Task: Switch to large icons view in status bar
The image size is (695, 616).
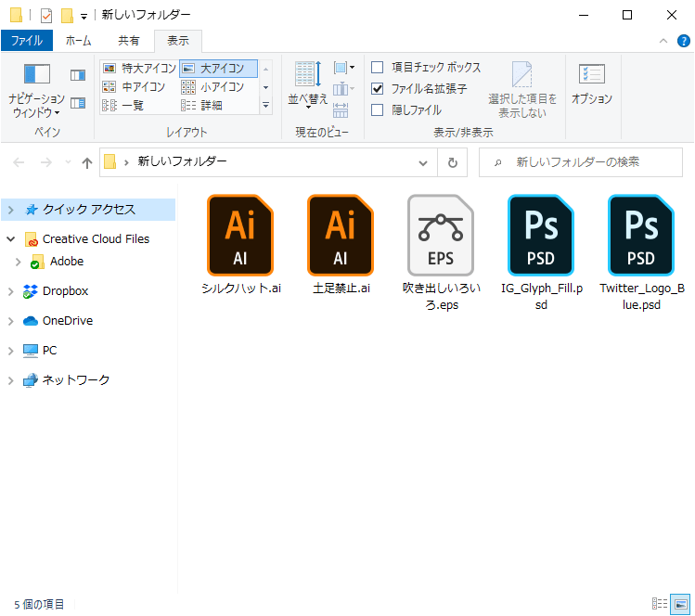Action: 680,604
